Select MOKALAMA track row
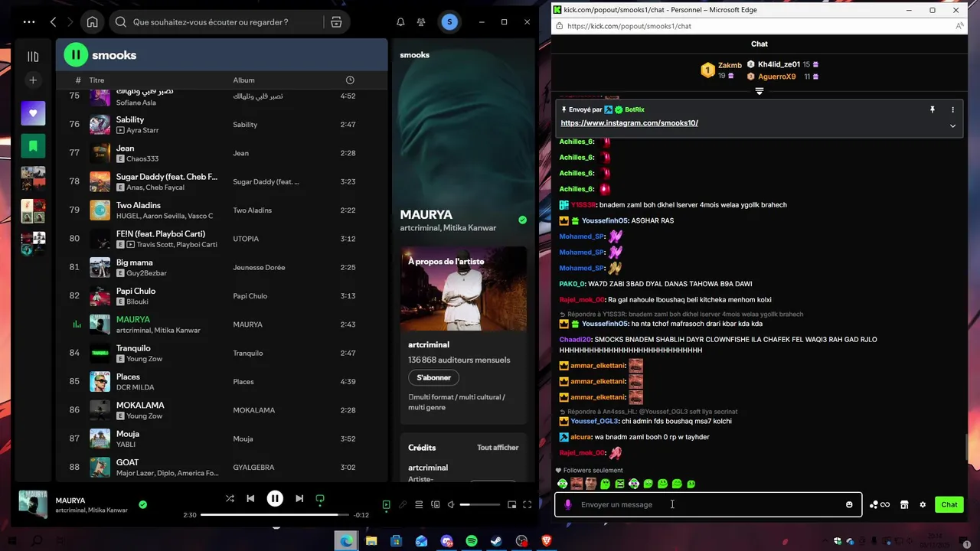This screenshot has width=980, height=551. (x=221, y=410)
